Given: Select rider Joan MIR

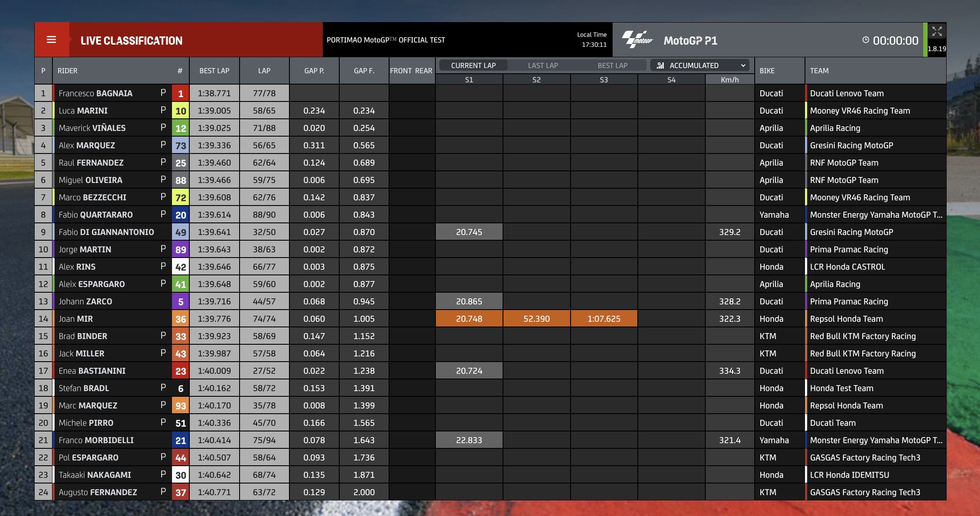Looking at the screenshot, I should pos(76,319).
